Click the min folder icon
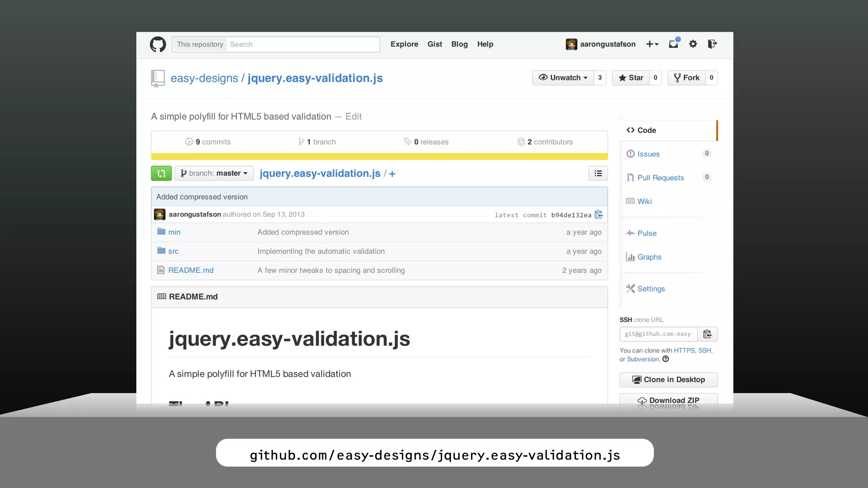Image resolution: width=868 pixels, height=488 pixels. tap(161, 231)
